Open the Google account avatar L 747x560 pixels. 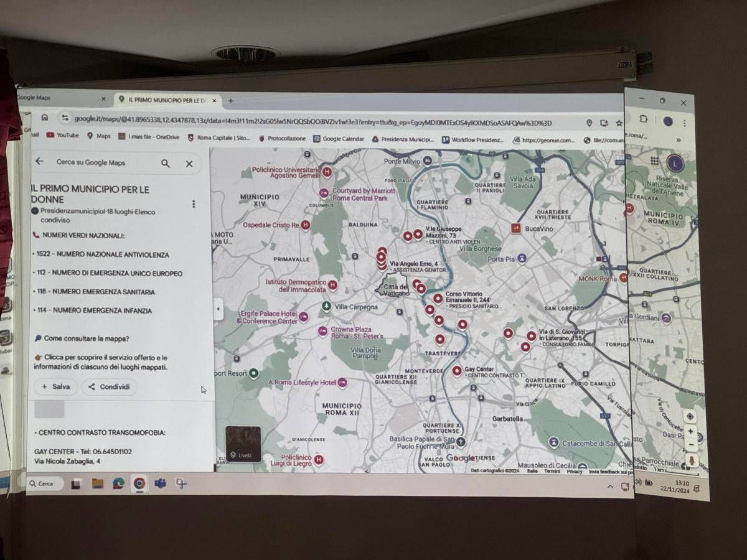click(675, 163)
